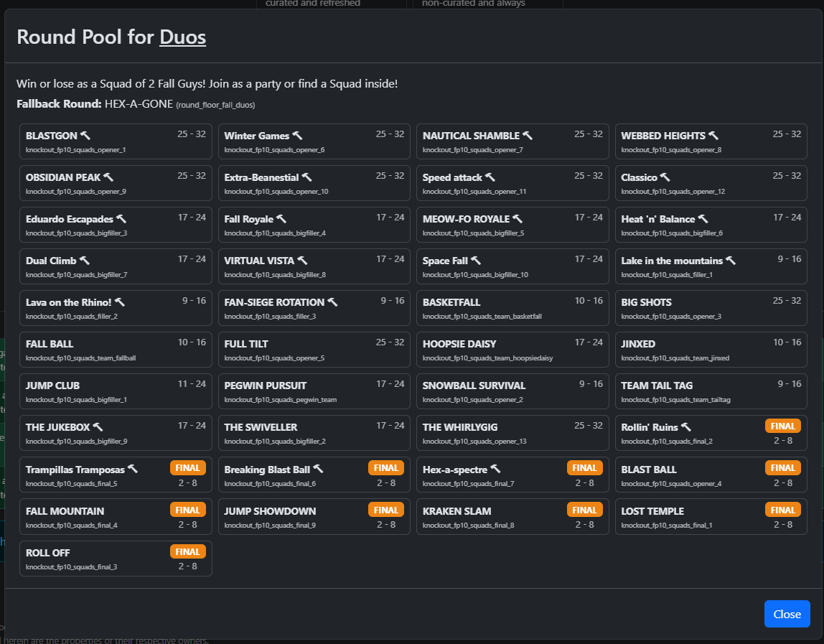The height and width of the screenshot is (644, 824).
Task: Click the hammer icon next to Eduardo Escapades
Action: pos(121,219)
